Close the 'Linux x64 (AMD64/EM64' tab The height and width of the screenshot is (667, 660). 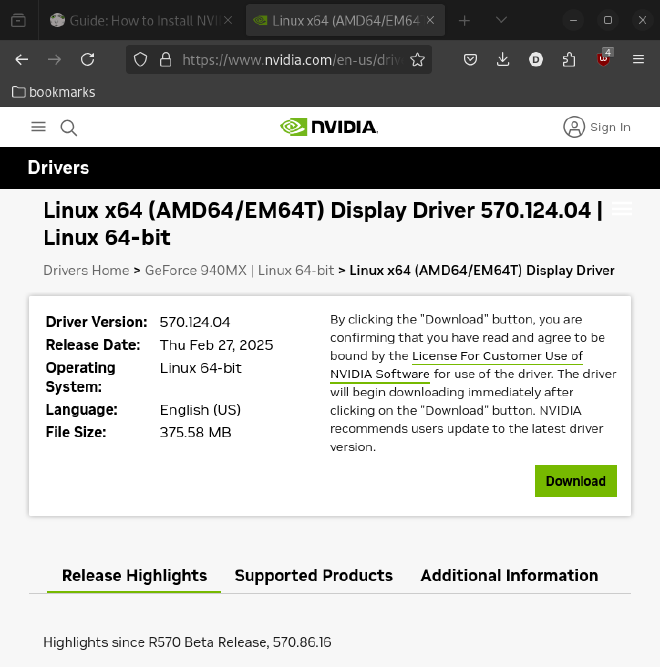(x=430, y=20)
